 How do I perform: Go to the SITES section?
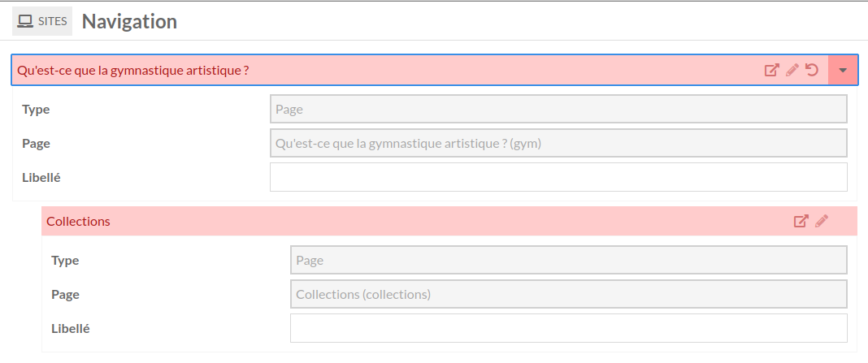[x=42, y=21]
